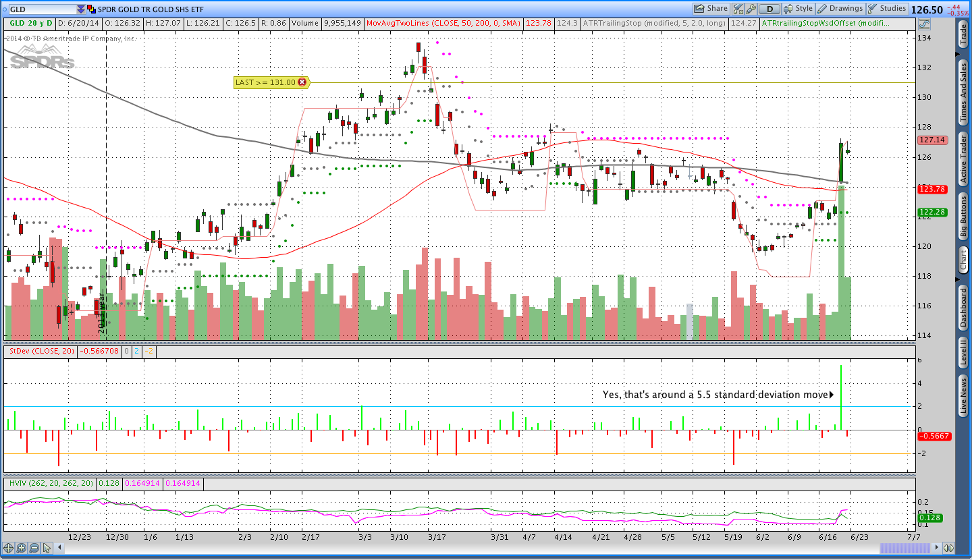Switch to the Trade side tab

pyautogui.click(x=963, y=33)
